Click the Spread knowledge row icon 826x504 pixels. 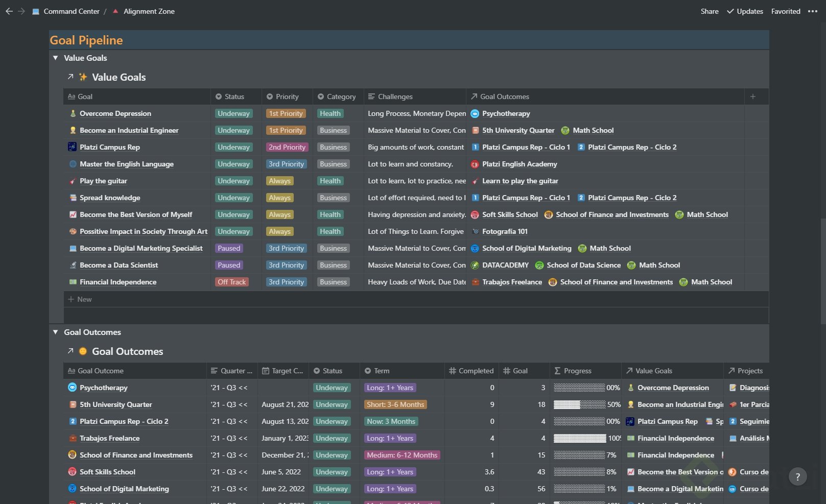[73, 198]
